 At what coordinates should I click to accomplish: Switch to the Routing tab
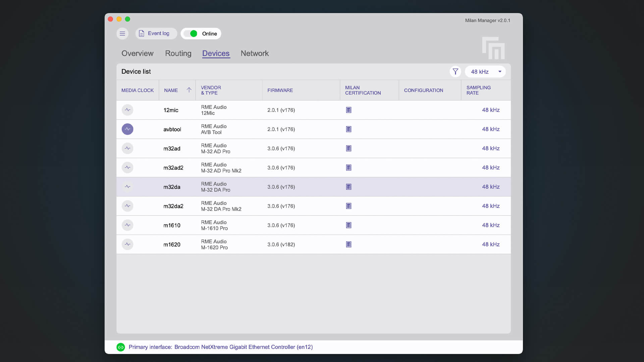tap(178, 53)
